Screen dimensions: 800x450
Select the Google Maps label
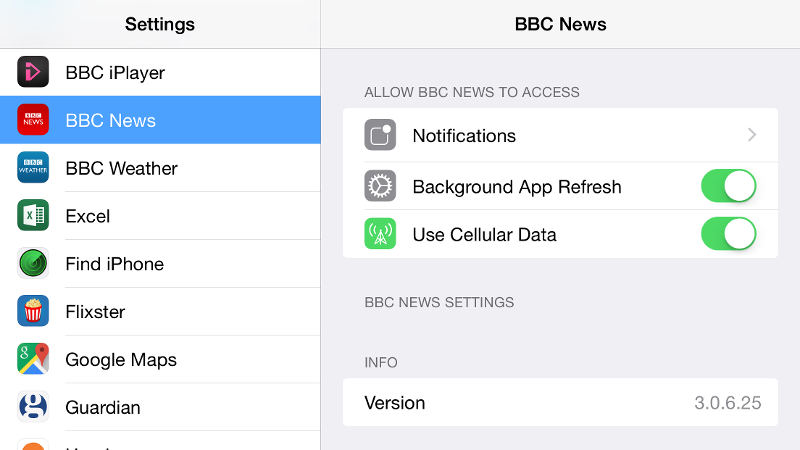[x=121, y=360]
